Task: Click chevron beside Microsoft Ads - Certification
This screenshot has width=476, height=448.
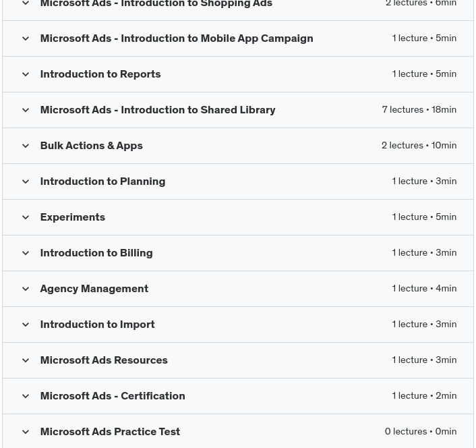Action: tap(26, 396)
